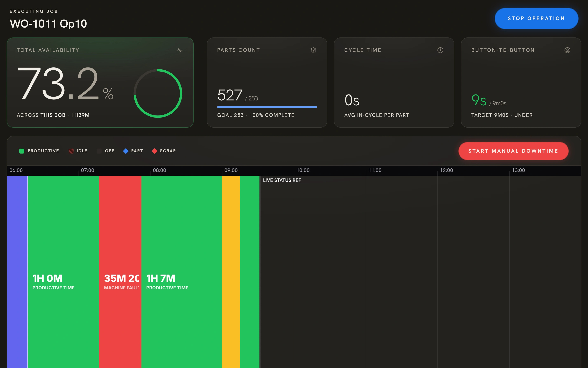This screenshot has width=588, height=368.
Task: Click the availability ring gauge
Action: (x=158, y=93)
